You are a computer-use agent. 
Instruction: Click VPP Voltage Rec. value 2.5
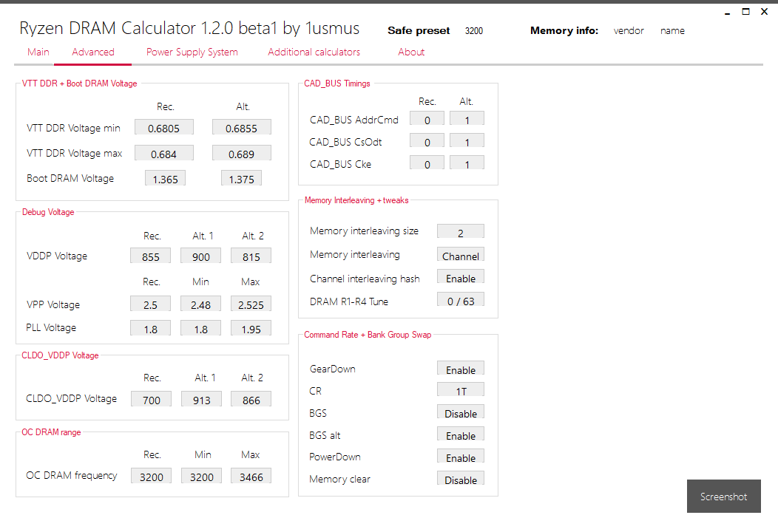[x=150, y=304]
